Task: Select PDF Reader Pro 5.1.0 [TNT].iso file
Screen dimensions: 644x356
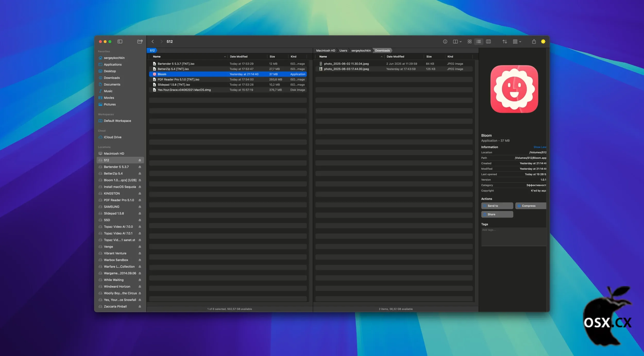Action: 228,80
